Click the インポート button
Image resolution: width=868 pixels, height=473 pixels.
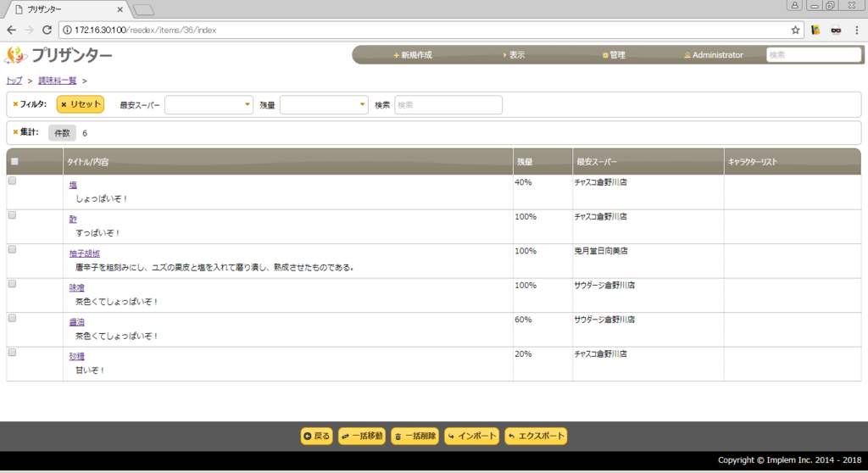pyautogui.click(x=471, y=436)
